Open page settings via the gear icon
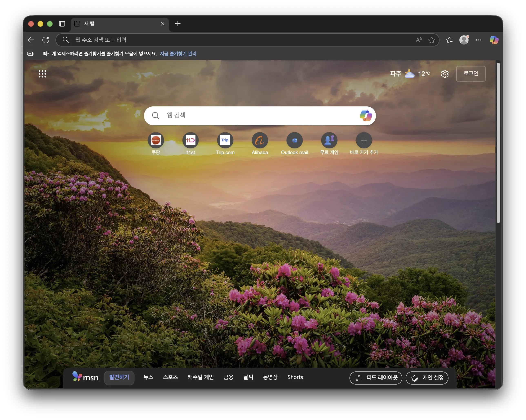Screen dimensions: 526x420 coord(445,74)
